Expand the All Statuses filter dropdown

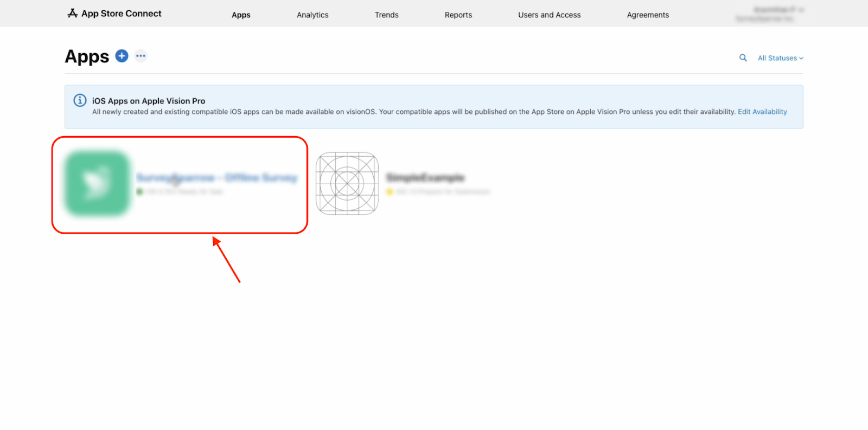(x=780, y=58)
